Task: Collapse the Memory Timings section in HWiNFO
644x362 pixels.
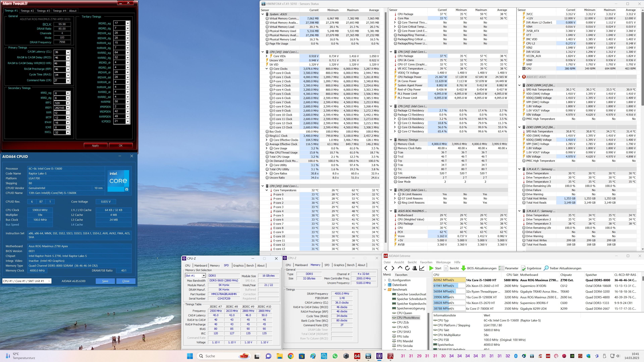Action: [x=391, y=140]
